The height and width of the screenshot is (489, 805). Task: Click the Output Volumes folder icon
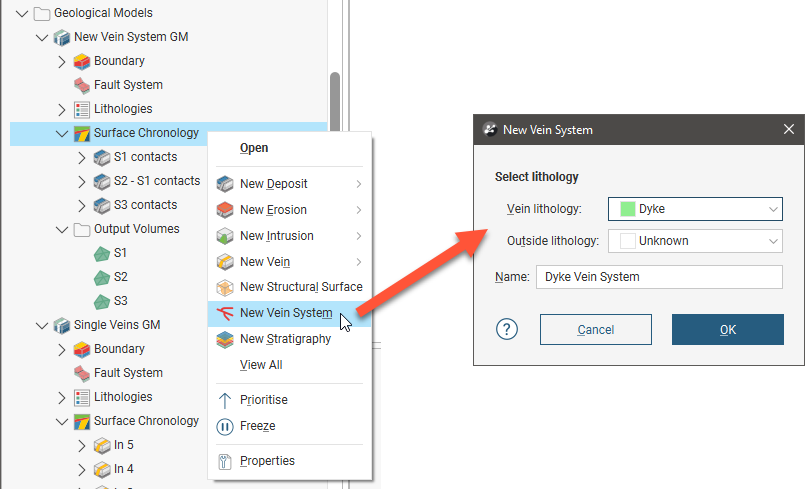click(x=82, y=230)
